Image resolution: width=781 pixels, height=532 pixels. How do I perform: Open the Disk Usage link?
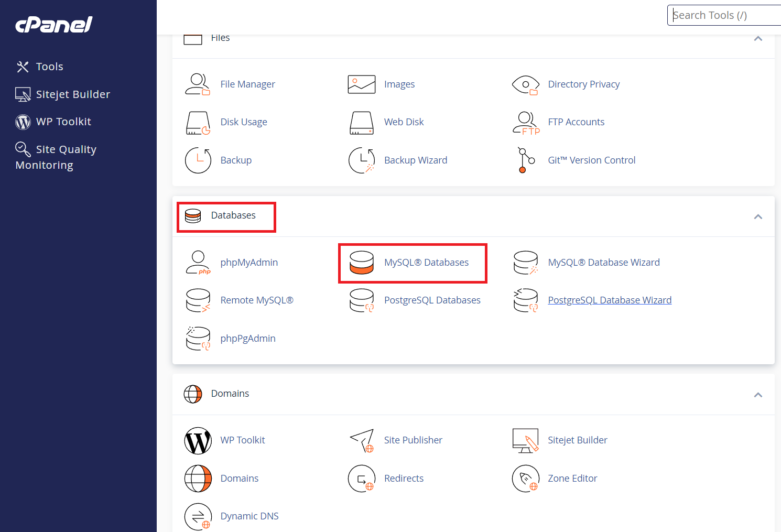click(x=244, y=122)
